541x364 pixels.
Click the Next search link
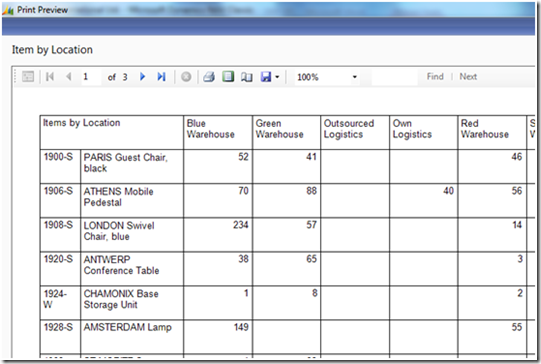(468, 76)
